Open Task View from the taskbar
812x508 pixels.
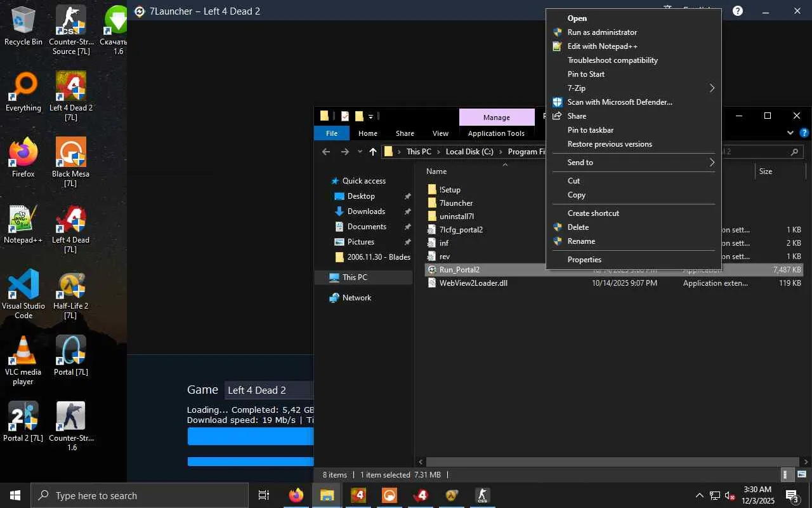point(264,495)
